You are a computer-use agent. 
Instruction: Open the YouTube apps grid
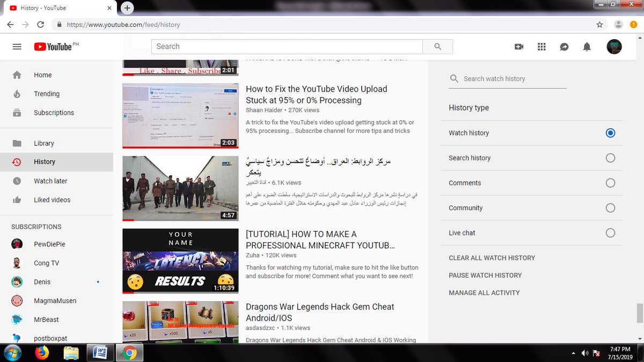click(541, 47)
